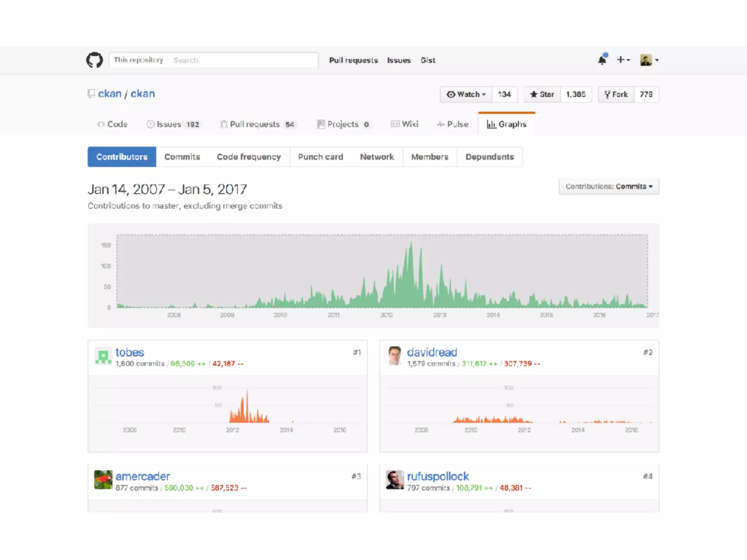Expand the Watch dropdown button

(x=466, y=94)
